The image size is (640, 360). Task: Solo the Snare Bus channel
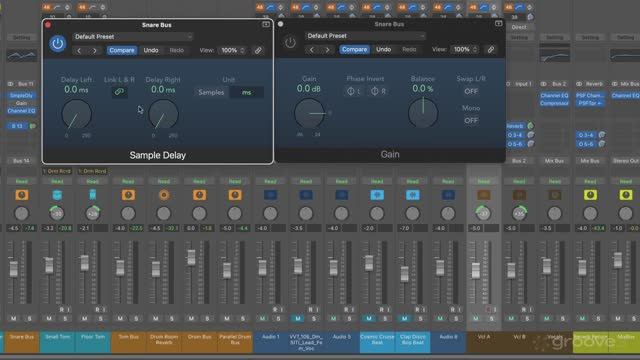pos(29,318)
